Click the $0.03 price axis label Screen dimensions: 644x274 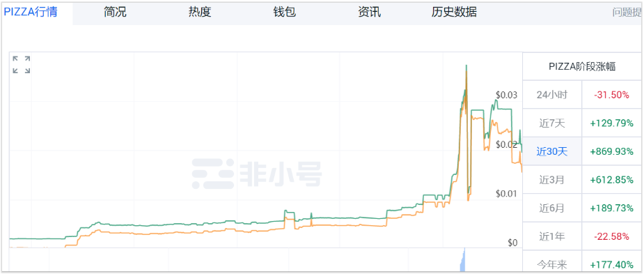(506, 95)
